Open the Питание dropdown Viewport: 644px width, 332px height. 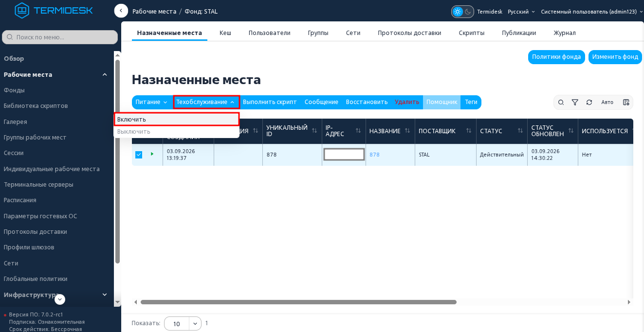tap(151, 102)
